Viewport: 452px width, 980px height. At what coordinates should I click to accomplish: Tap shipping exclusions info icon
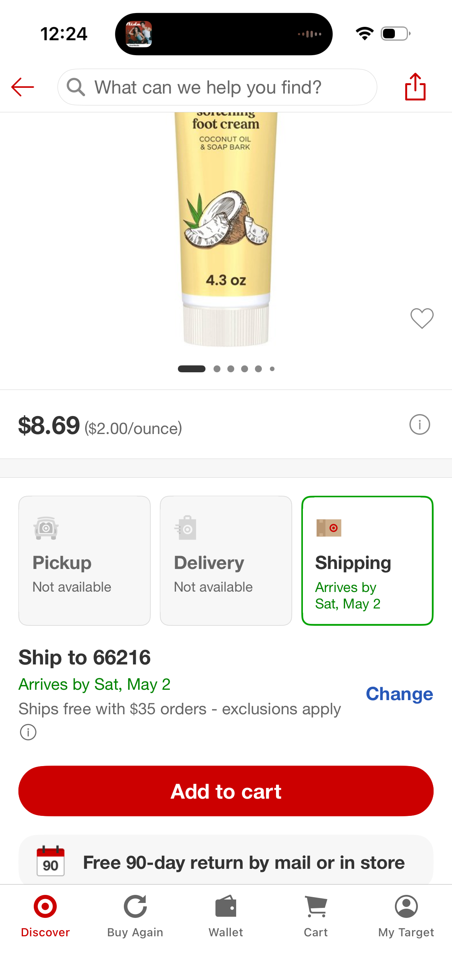(28, 732)
